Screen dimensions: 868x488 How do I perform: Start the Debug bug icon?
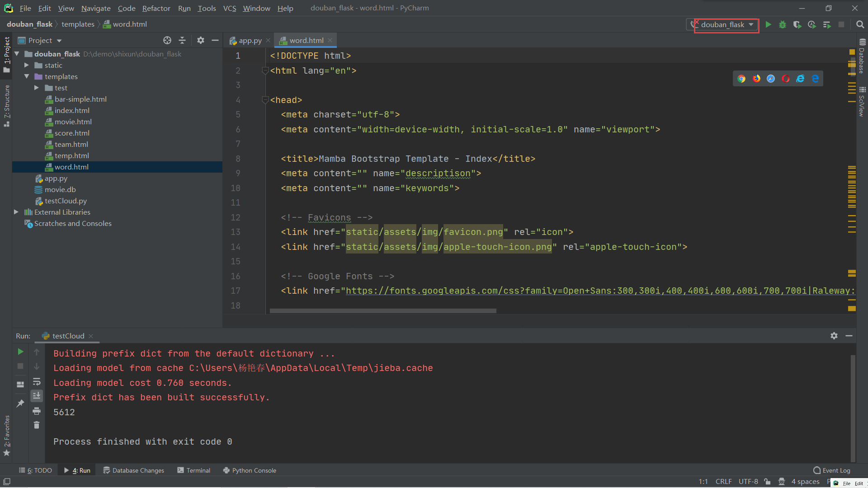[x=783, y=25]
